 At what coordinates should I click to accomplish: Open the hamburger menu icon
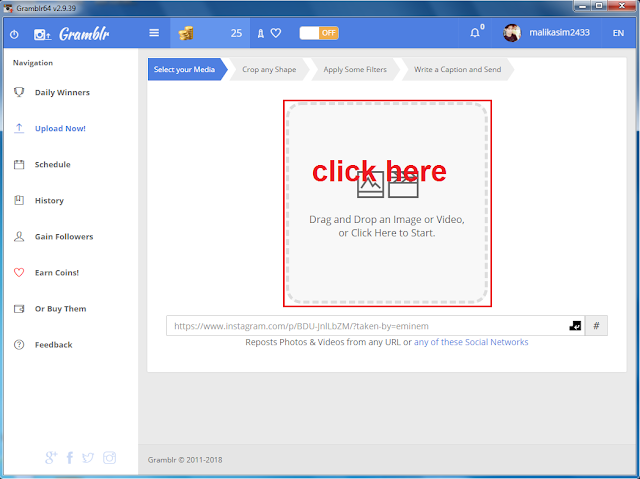click(x=154, y=33)
